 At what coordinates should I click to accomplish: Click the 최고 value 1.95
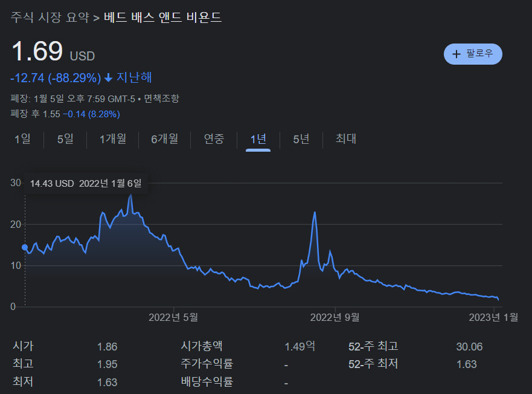click(107, 364)
